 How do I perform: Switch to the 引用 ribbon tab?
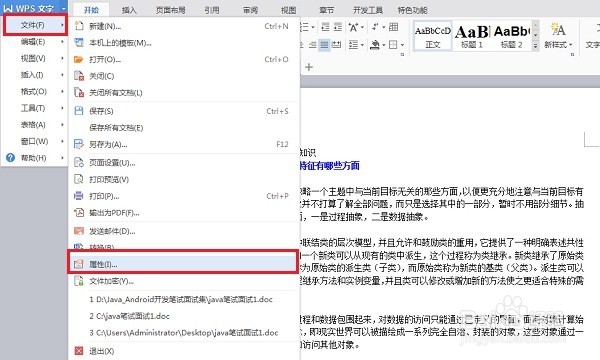212,10
